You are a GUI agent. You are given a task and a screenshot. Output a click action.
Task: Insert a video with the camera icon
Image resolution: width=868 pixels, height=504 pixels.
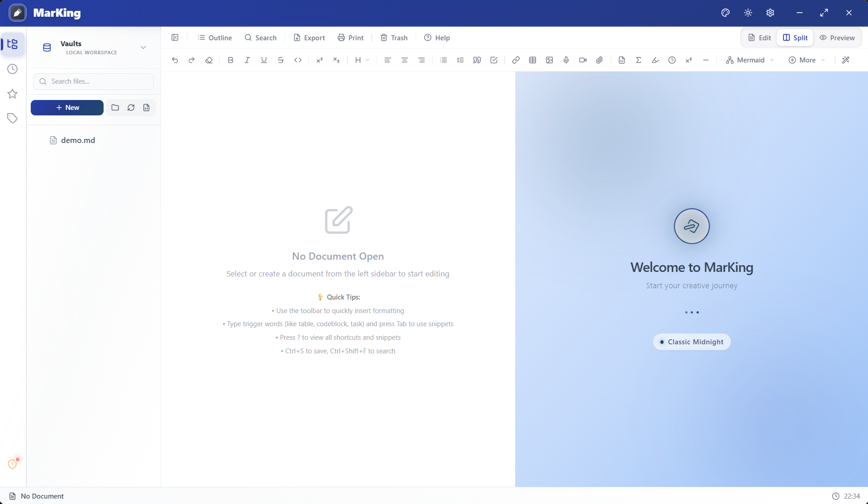(582, 60)
